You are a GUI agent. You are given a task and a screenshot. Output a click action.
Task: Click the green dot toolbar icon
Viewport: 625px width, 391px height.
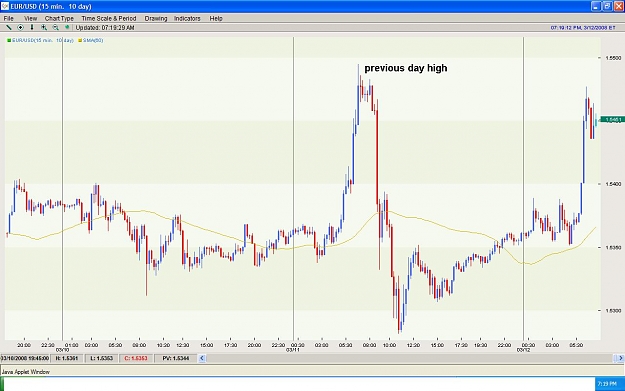click(67, 28)
